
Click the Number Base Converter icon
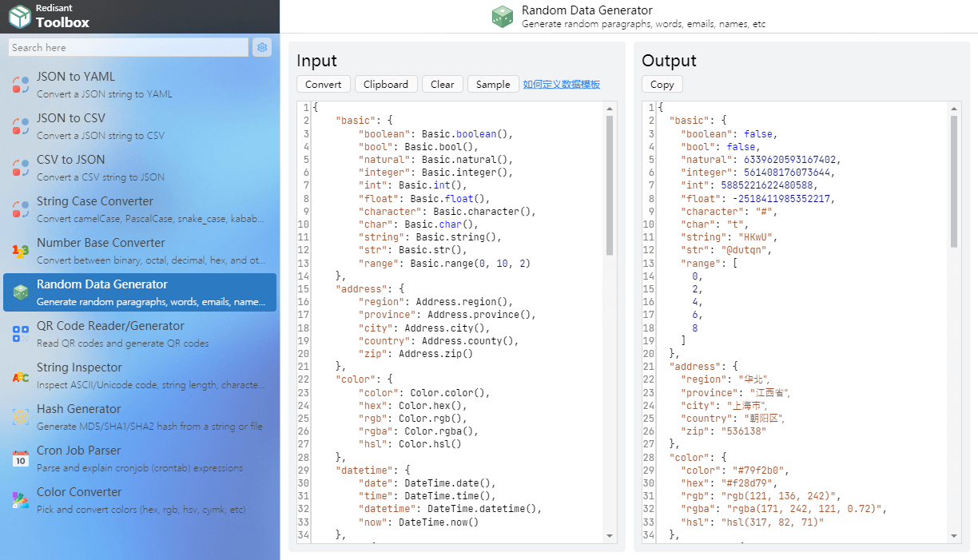point(21,251)
